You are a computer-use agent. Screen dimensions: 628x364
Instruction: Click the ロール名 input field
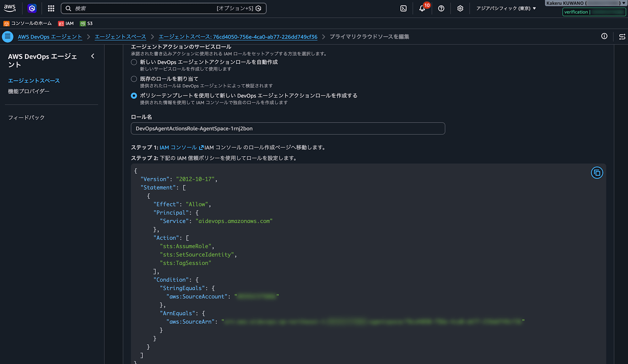click(288, 129)
